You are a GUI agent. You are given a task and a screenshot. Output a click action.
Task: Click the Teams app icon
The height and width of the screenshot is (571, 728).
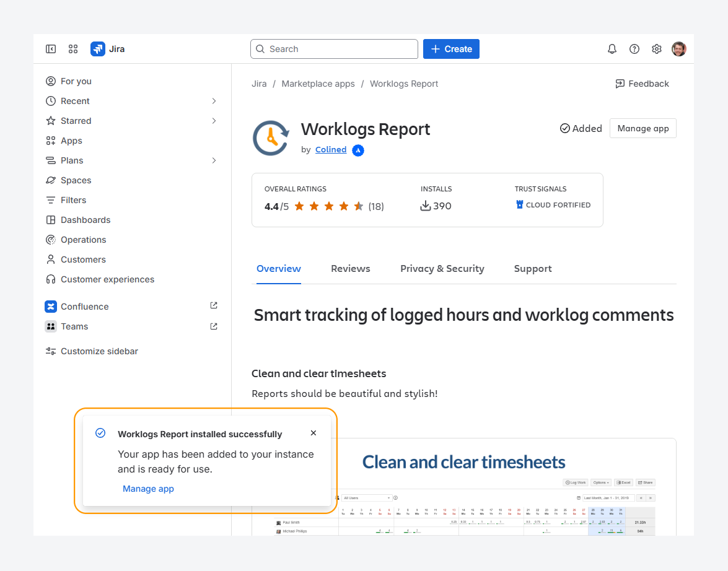tap(51, 326)
